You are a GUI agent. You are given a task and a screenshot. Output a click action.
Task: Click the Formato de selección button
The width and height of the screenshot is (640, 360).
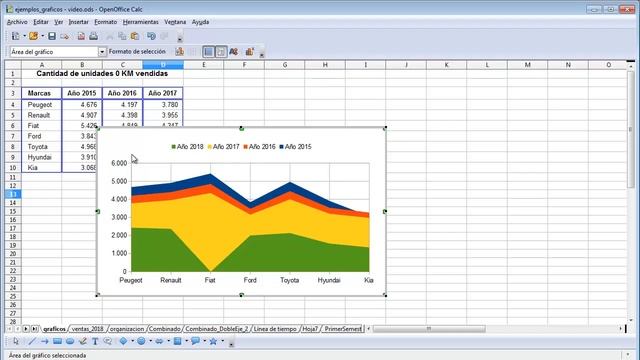click(x=137, y=51)
